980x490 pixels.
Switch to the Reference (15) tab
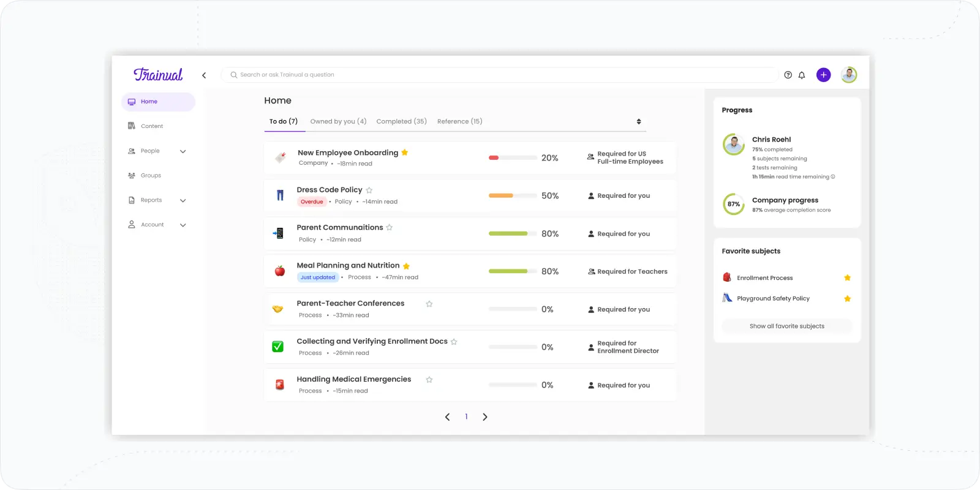(x=460, y=121)
